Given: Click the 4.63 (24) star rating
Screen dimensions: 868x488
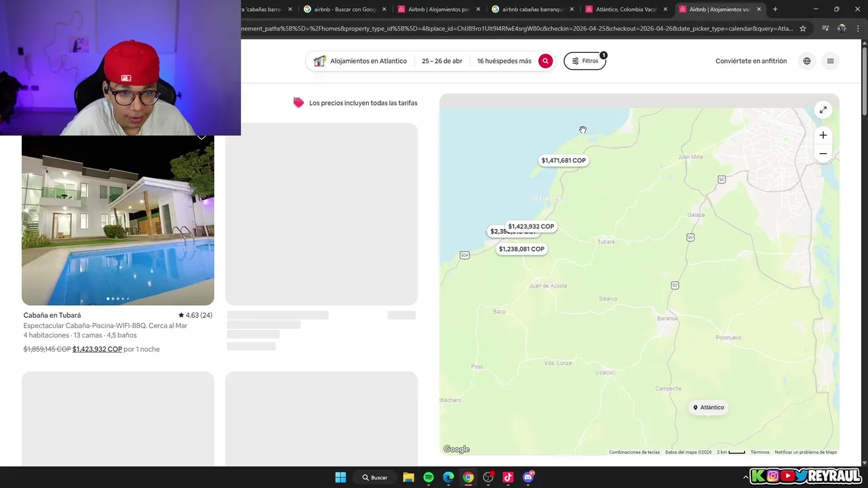Looking at the screenshot, I should (x=195, y=315).
